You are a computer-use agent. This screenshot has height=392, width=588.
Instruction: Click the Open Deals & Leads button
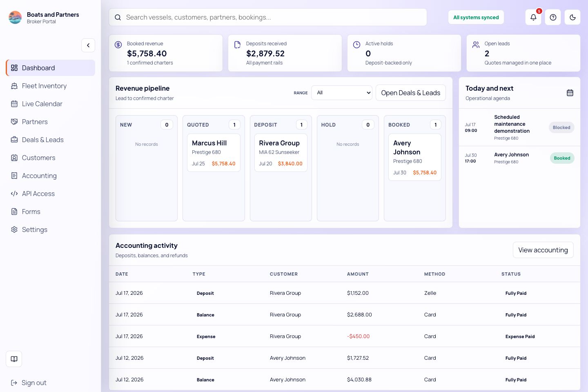click(x=411, y=93)
